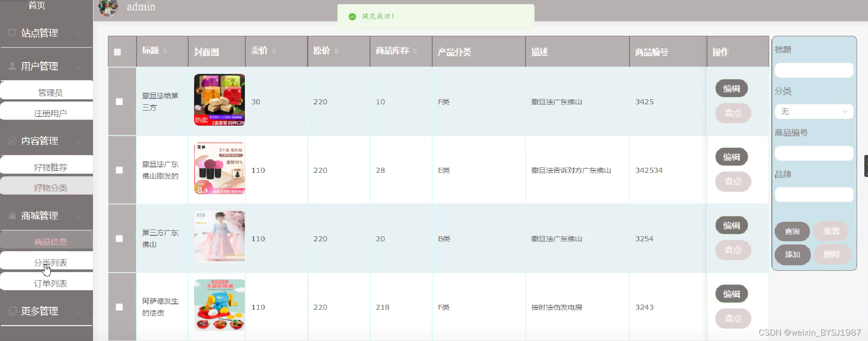Image resolution: width=868 pixels, height=341 pixels.
Task: Click 盘点 for product 342534
Action: coord(733,181)
